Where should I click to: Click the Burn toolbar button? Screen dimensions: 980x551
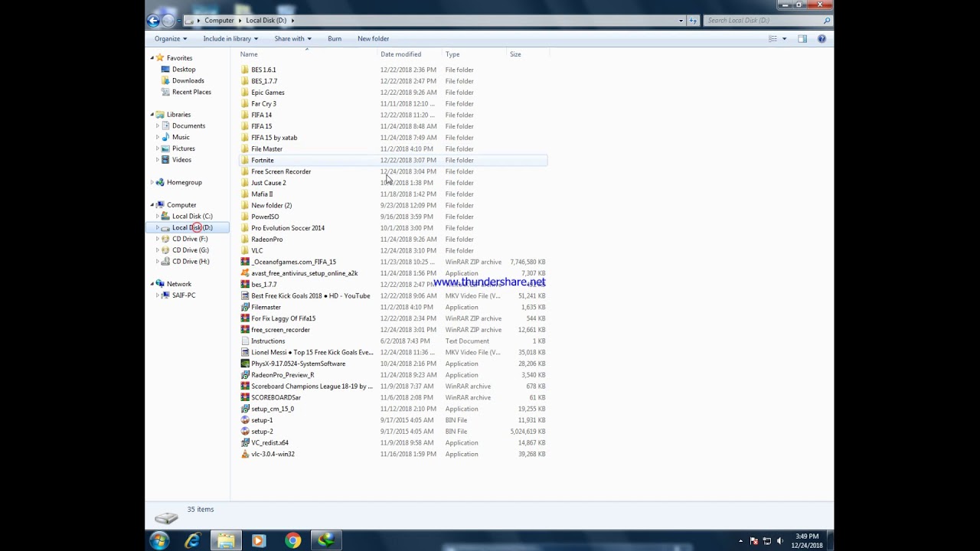coord(335,38)
